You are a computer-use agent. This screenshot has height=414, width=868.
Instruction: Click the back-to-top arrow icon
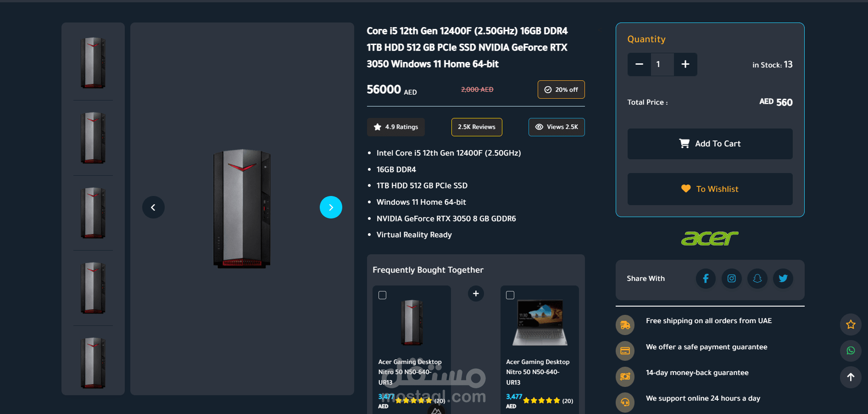point(851,377)
